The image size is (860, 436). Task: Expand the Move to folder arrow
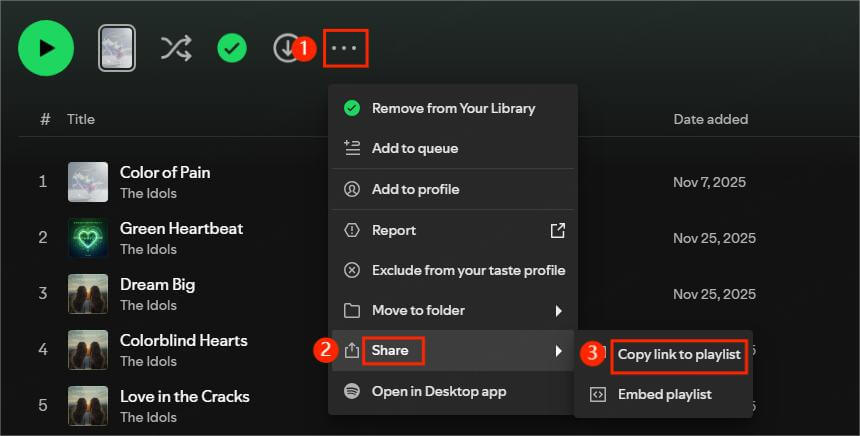(558, 311)
